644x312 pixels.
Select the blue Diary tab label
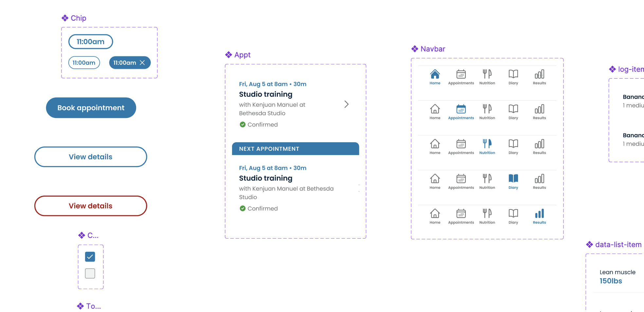coord(513,187)
